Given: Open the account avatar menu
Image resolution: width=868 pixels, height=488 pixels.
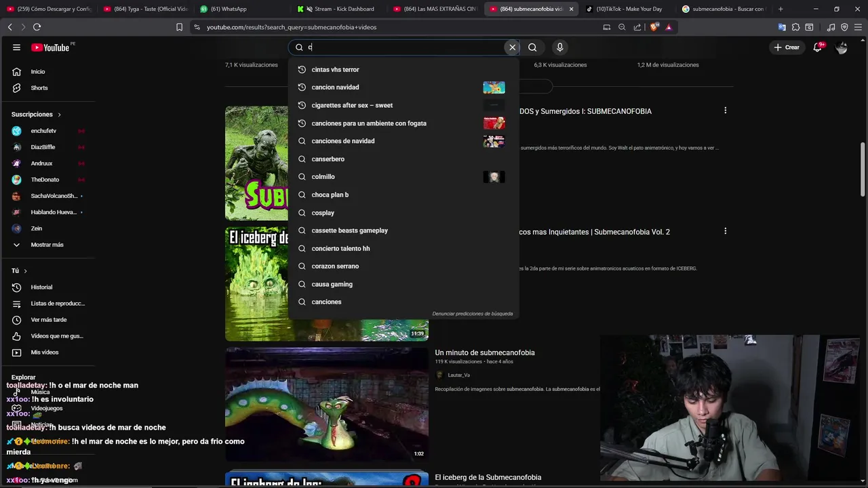Looking at the screenshot, I should click(x=842, y=47).
